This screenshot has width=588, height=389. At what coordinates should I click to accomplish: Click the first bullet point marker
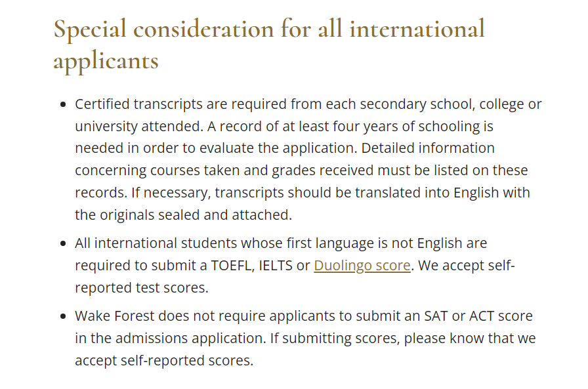point(63,104)
